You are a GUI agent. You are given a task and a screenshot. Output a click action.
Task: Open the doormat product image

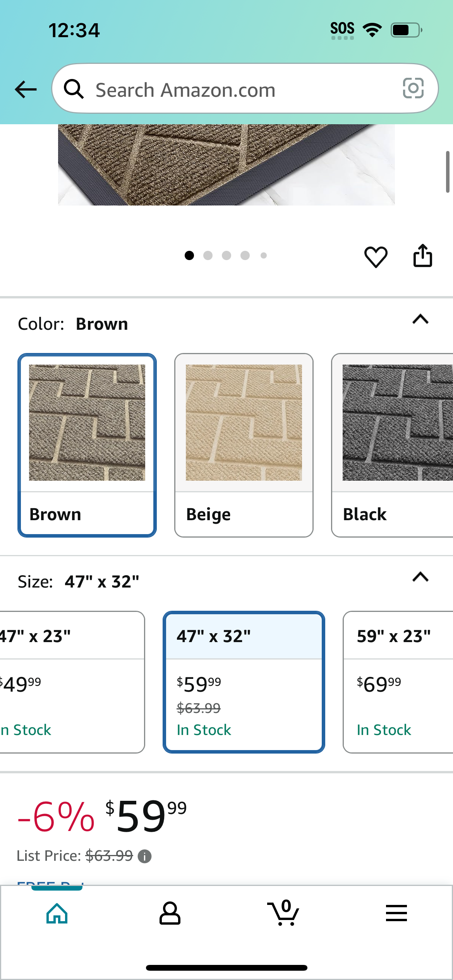226,165
